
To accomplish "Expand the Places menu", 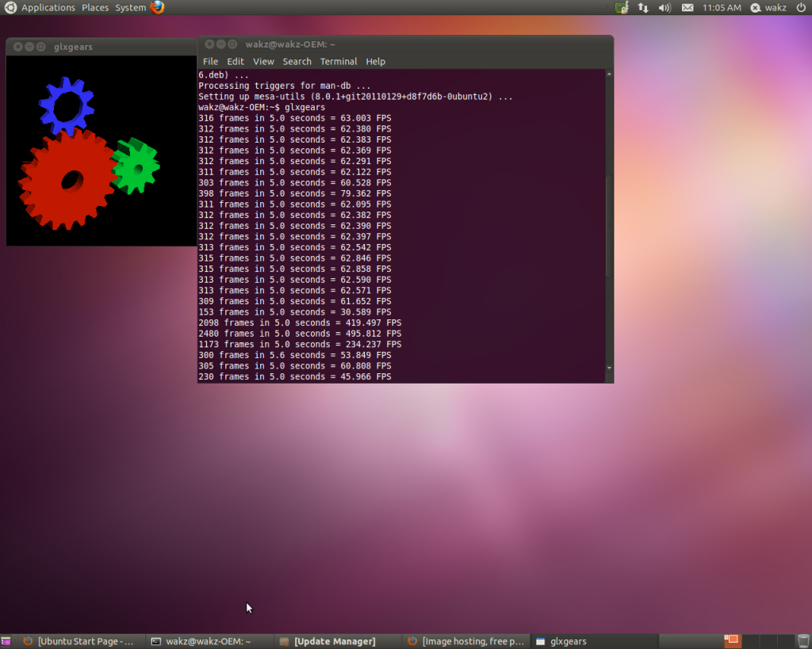I will click(95, 7).
